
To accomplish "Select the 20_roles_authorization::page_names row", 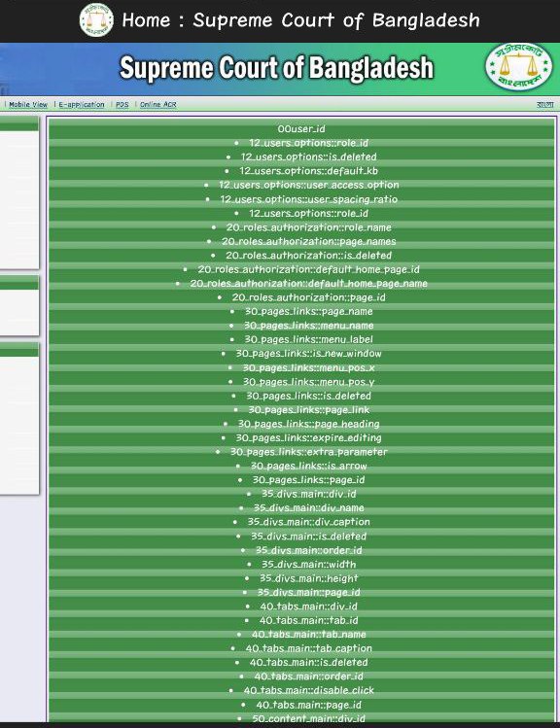I will [x=309, y=241].
